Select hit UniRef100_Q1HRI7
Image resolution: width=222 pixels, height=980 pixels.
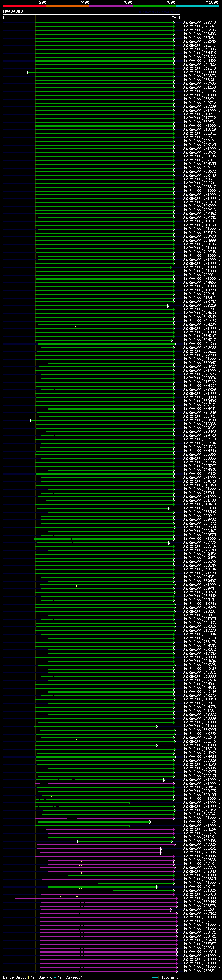(x=199, y=114)
